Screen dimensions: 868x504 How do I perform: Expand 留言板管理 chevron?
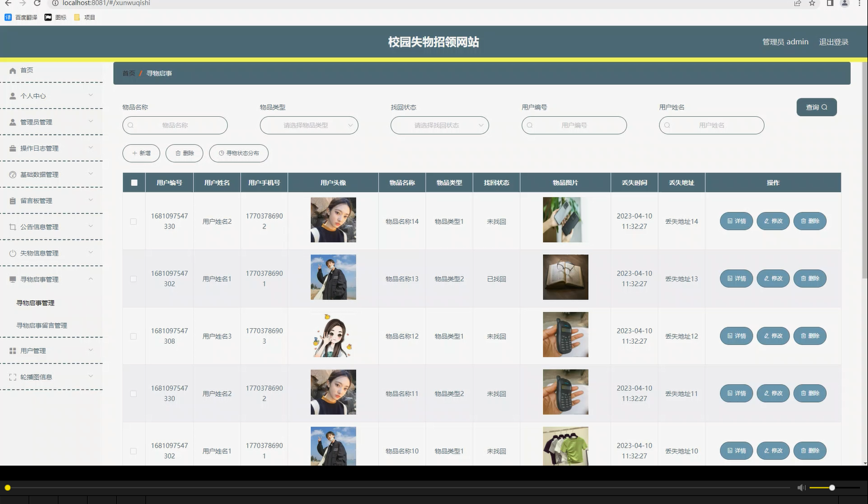point(90,200)
